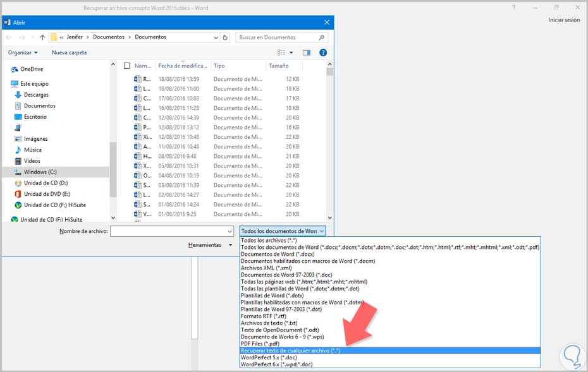Image resolution: width=588 pixels, height=372 pixels.
Task: Open the Herramientas dropdown
Action: [210, 245]
